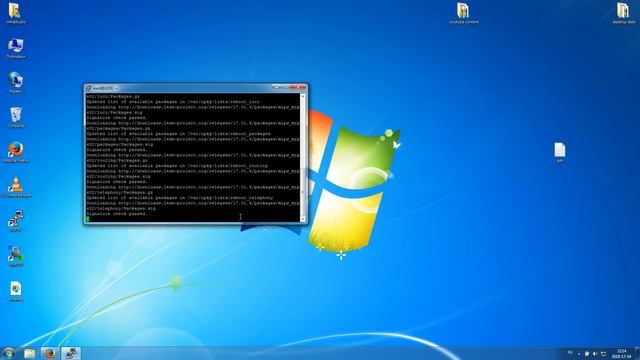Image resolution: width=640 pixels, height=360 pixels.
Task: Click the terminal scrollbar down arrow
Action: pos(303,219)
